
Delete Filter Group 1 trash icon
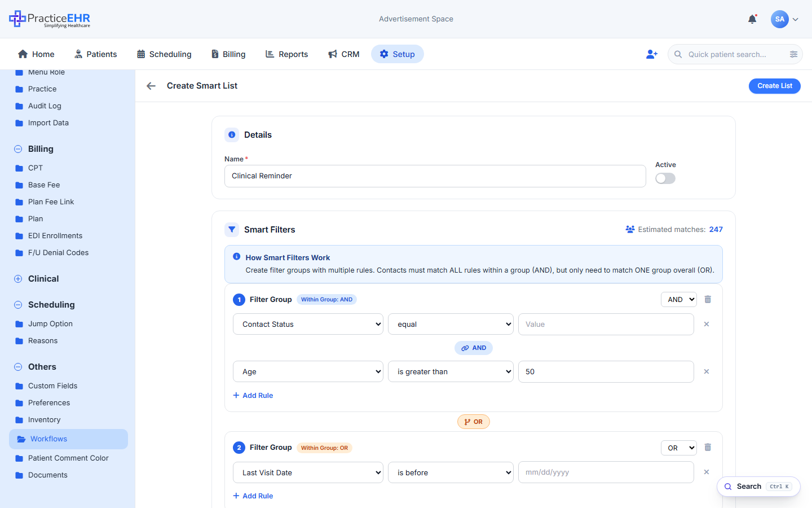708,299
